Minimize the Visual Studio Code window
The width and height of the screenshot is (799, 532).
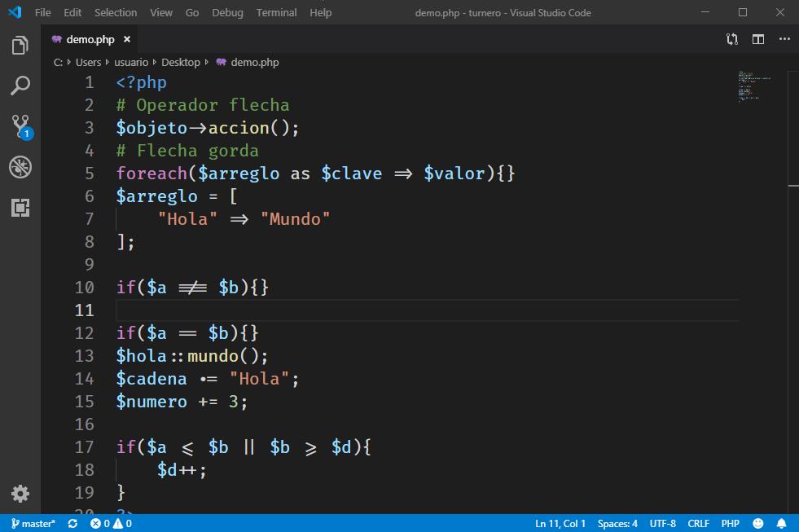coord(705,12)
